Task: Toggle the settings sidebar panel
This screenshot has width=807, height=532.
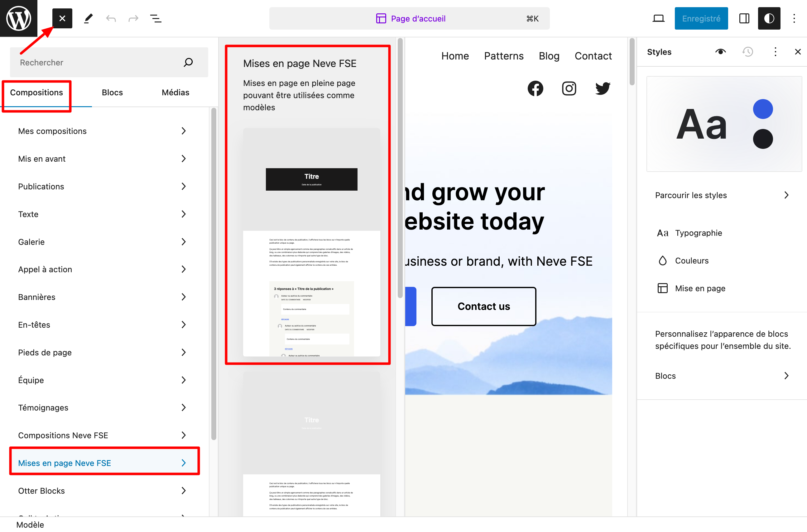Action: [x=744, y=18]
